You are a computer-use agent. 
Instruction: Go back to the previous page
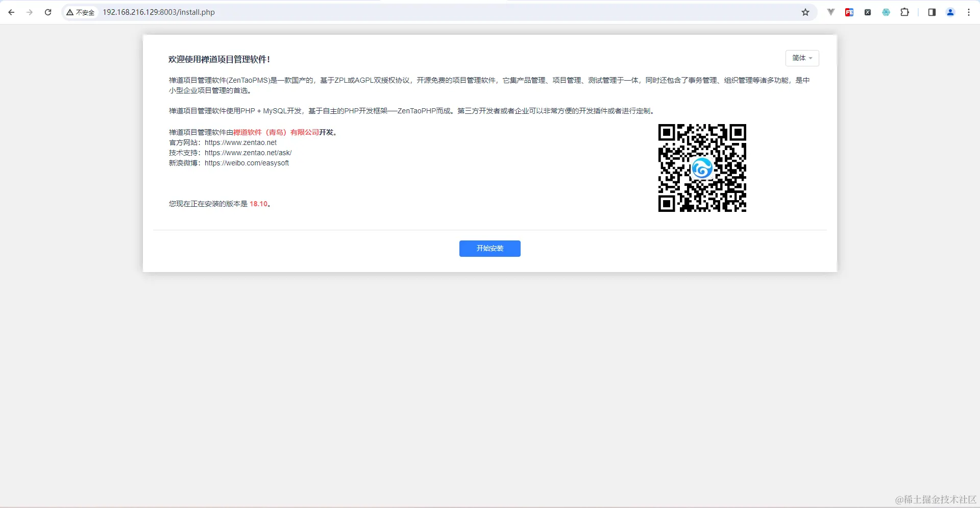[x=11, y=12]
